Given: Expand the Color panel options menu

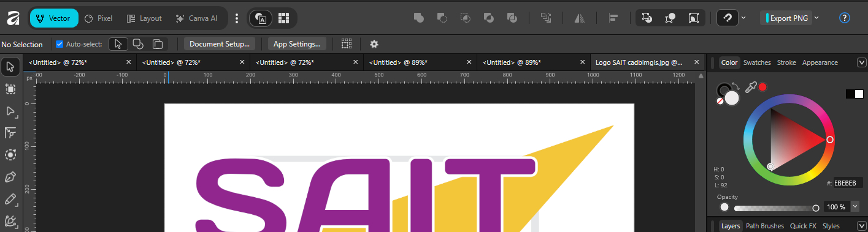Looking at the screenshot, I should pyautogui.click(x=861, y=62).
